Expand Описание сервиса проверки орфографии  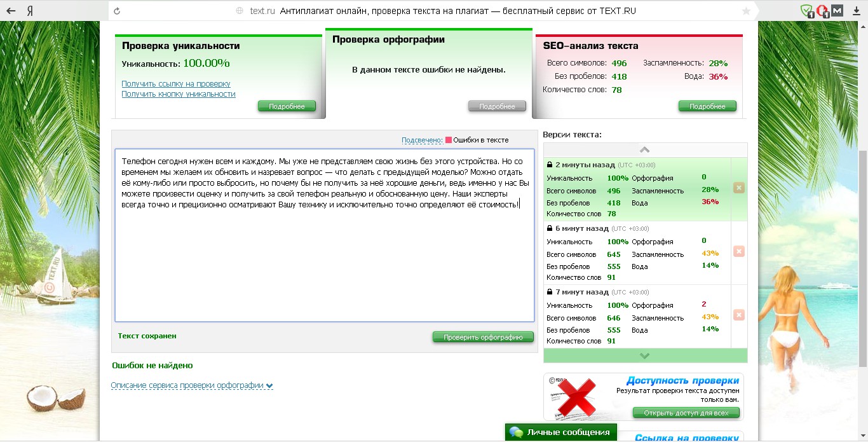click(x=192, y=385)
